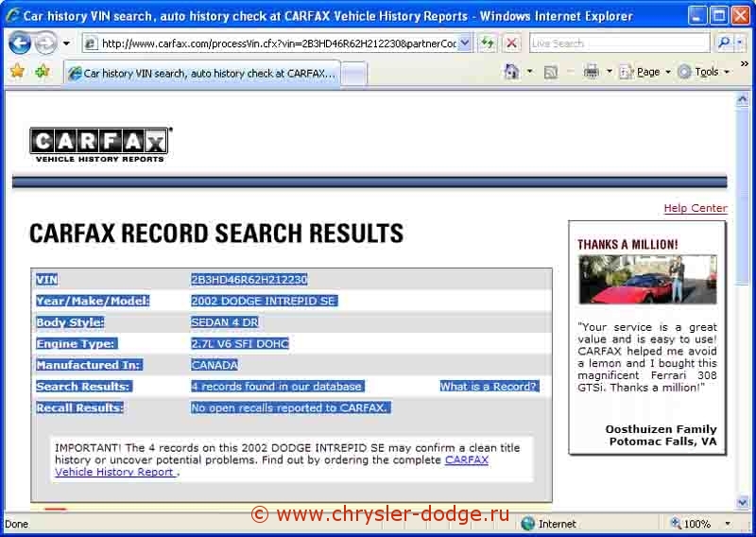
Task: Expand the address bar history dropdown
Action: tap(465, 43)
